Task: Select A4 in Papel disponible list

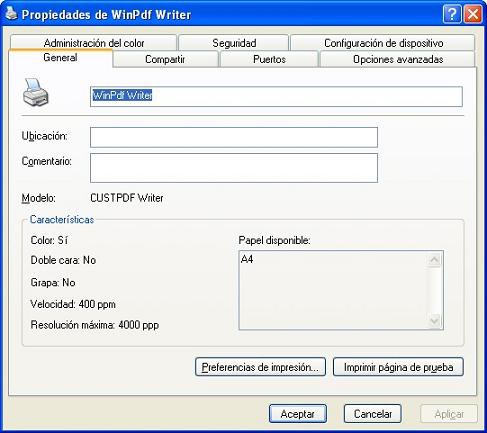Action: point(247,259)
